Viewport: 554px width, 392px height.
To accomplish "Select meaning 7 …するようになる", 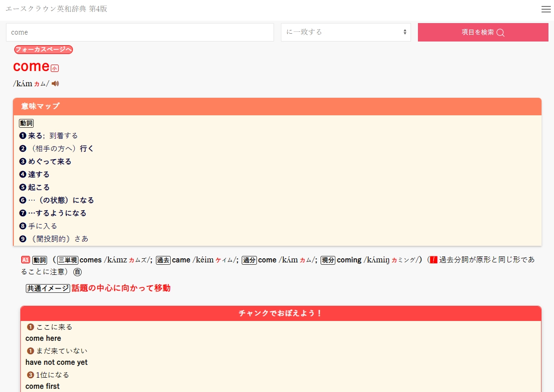I will (53, 213).
